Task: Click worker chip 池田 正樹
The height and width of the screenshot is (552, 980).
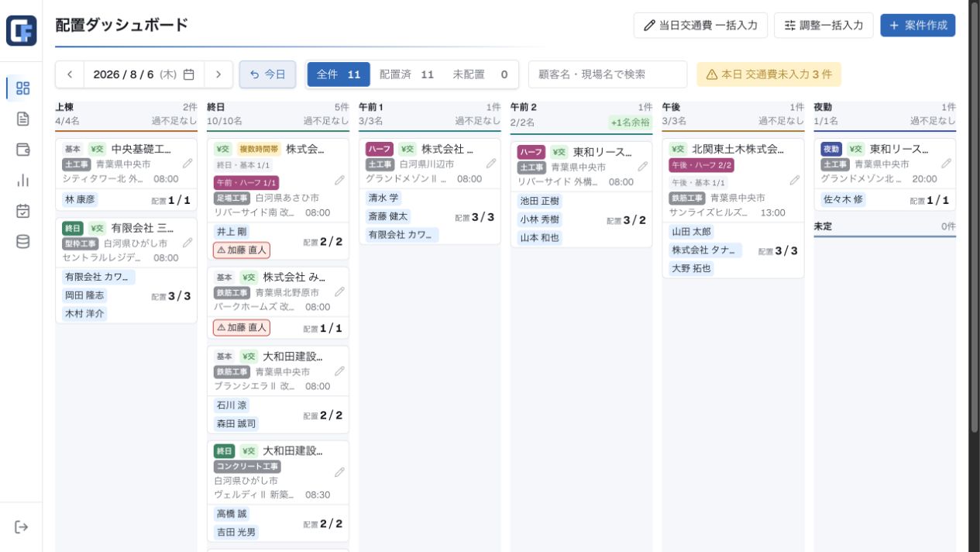Action: [x=539, y=201]
